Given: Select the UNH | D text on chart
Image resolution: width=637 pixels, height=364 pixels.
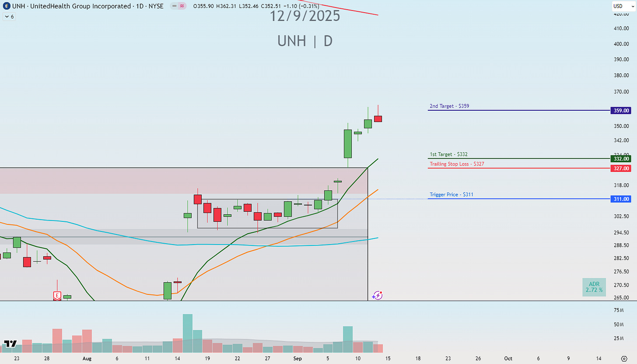Looking at the screenshot, I should (x=305, y=41).
